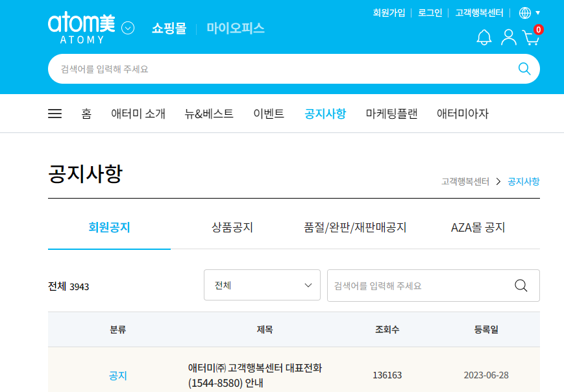The width and height of the screenshot is (564, 392).
Task: Expand the circled arrow beside Atomy logo
Action: point(128,28)
